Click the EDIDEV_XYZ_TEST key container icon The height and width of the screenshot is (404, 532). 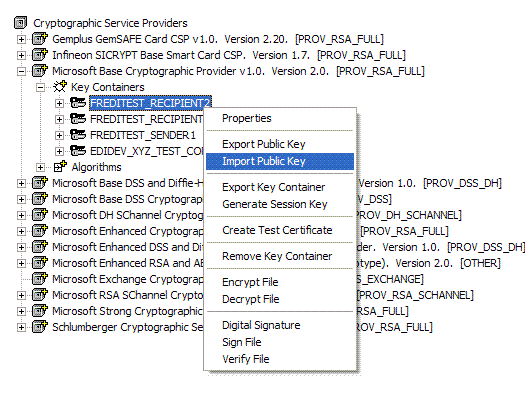(x=78, y=151)
